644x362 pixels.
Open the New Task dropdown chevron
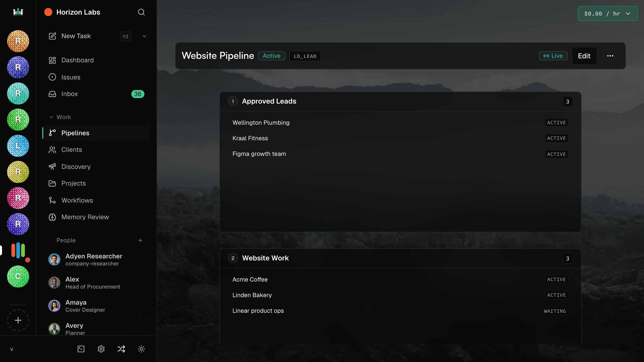(x=144, y=36)
